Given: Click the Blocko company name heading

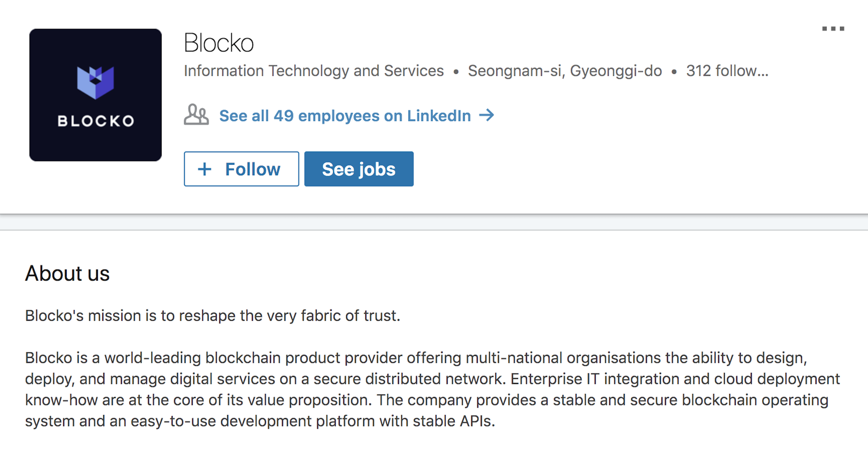Looking at the screenshot, I should point(219,43).
